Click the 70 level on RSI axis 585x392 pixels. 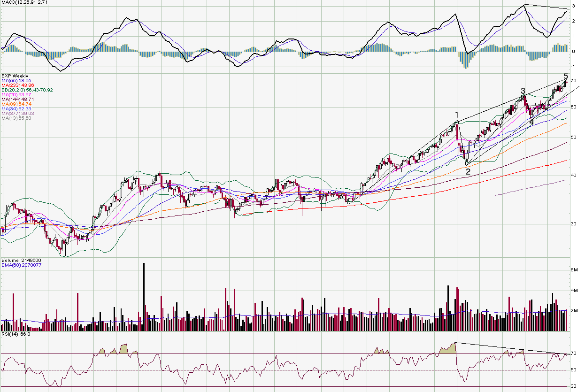pos(574,353)
